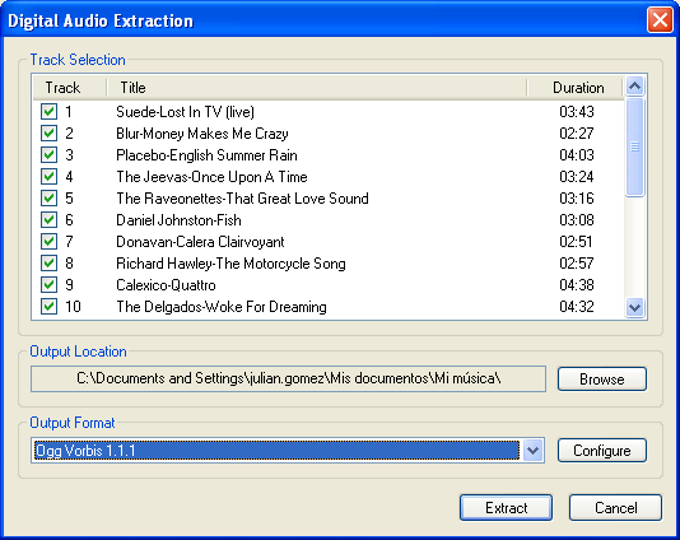Click the track list scrollbar thumb

634,147
